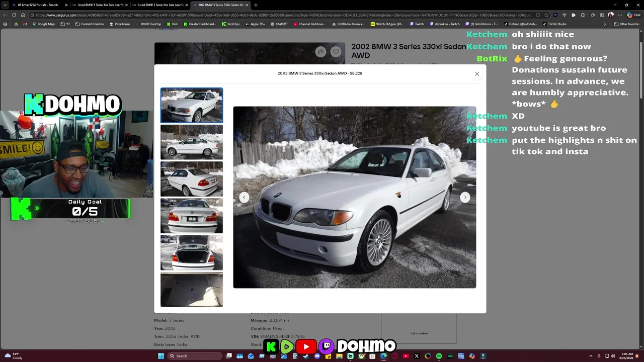
Task: Select the rear-view BMW thumbnail
Action: pyautogui.click(x=192, y=216)
